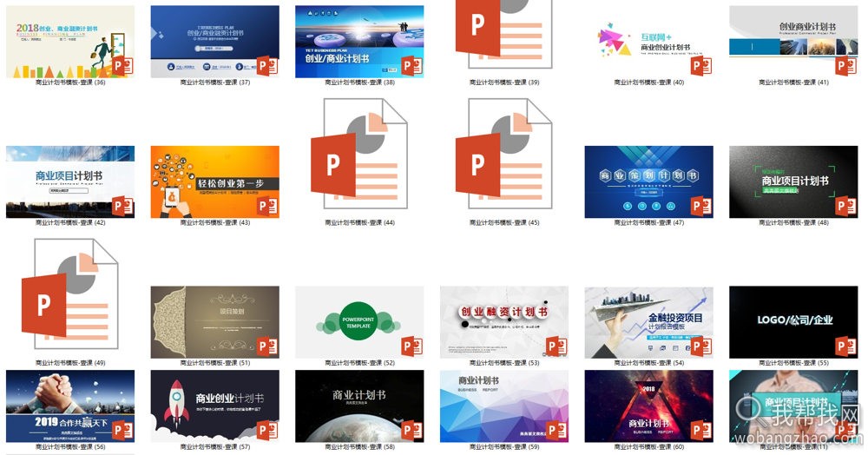Select the generic PowerPoint file icon numbered (49)
Viewport: 868px width, 455px height.
[x=69, y=293]
